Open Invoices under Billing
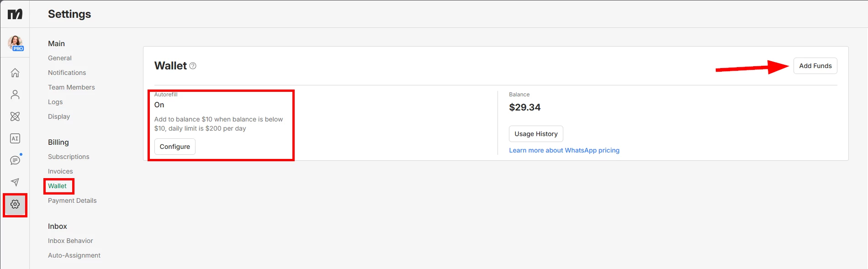 60,171
